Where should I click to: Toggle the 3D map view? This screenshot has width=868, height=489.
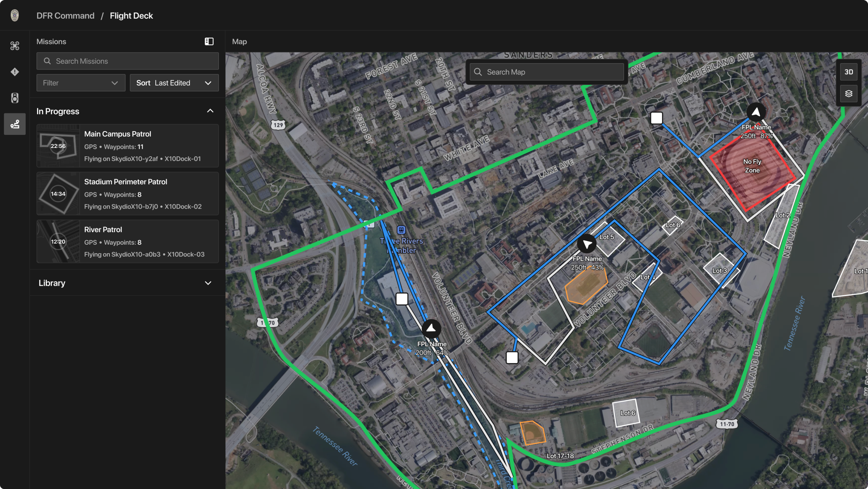coord(848,72)
